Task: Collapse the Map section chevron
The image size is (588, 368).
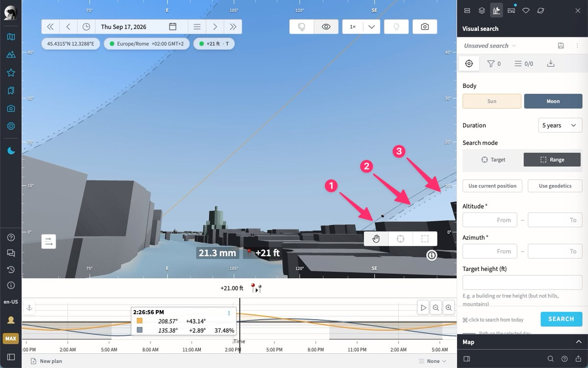Action: [x=578, y=342]
